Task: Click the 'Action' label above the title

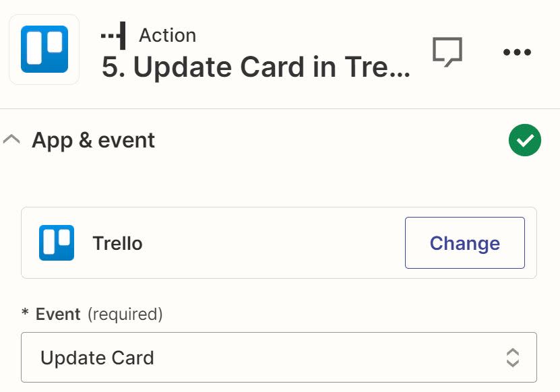Action: (x=167, y=35)
